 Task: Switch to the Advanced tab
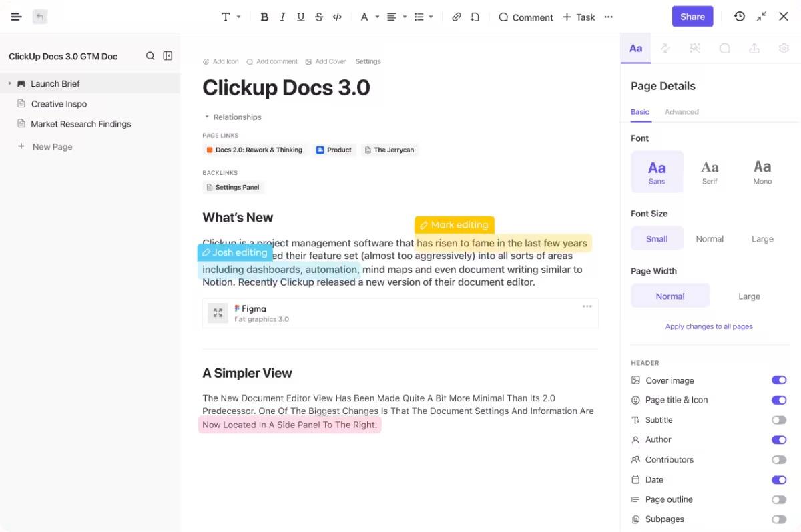click(682, 112)
